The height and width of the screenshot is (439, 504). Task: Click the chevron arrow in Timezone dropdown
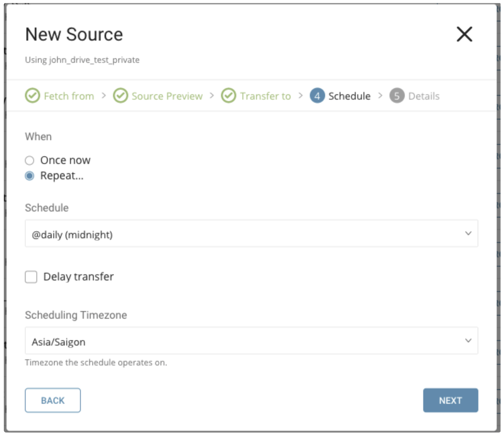pyautogui.click(x=468, y=341)
